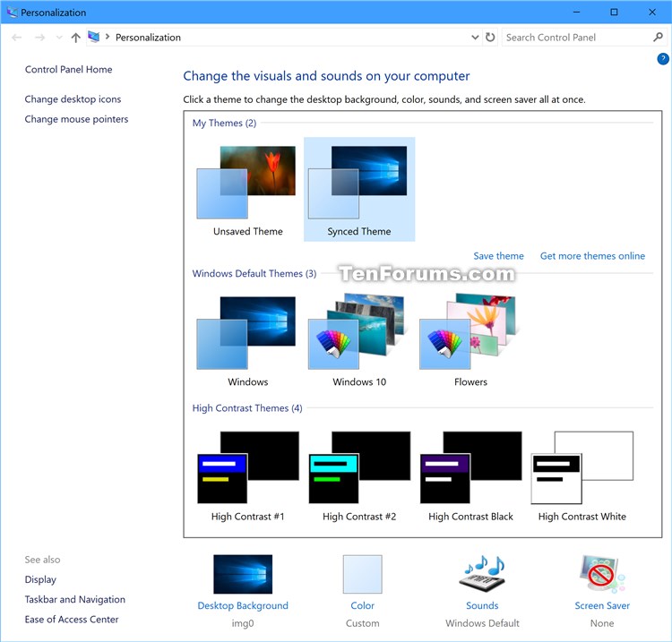Click the img0 label under Desktop Background
Viewport: 672px width, 642px height.
click(243, 623)
